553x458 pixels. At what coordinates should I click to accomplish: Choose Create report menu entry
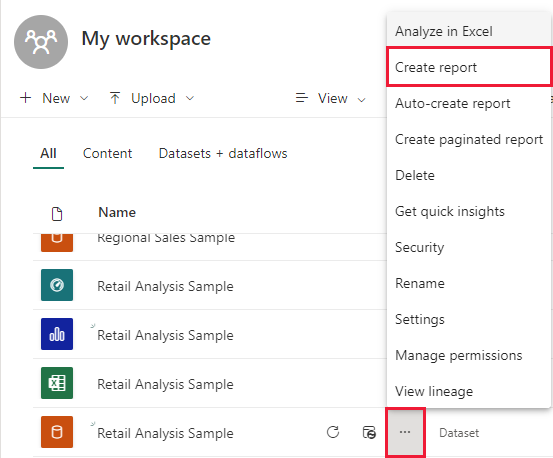tap(468, 67)
